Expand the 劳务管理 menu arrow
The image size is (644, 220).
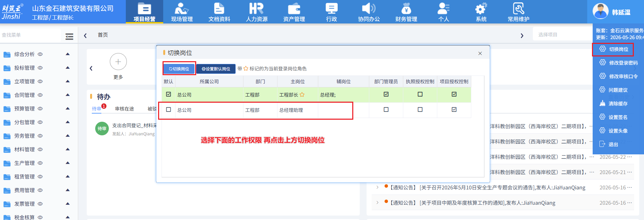click(x=68, y=136)
